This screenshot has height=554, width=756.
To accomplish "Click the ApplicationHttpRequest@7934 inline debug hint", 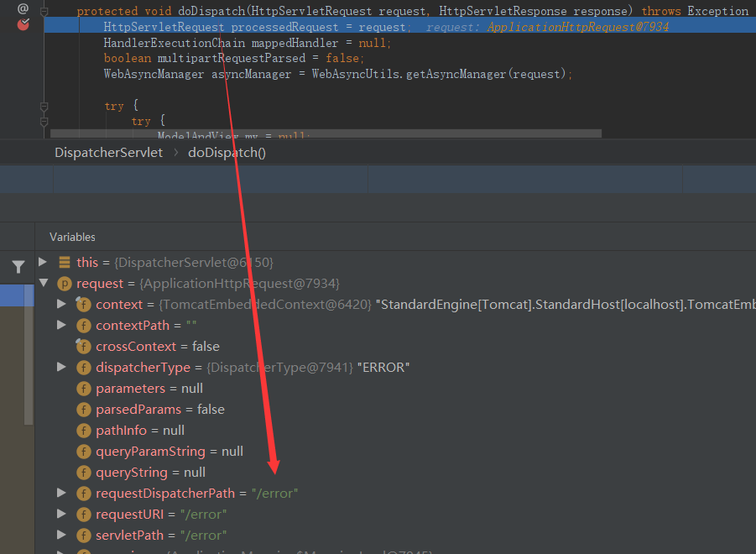I will [577, 27].
